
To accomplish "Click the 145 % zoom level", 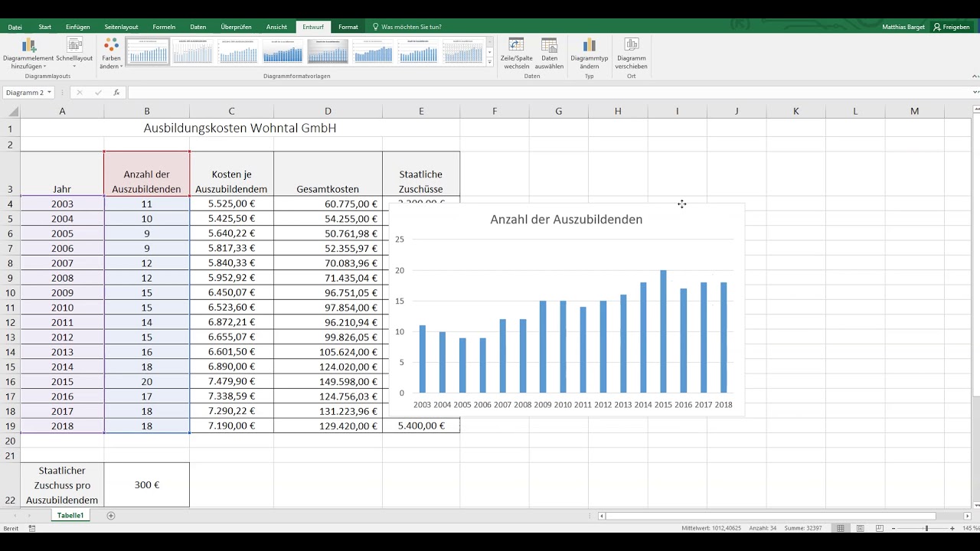I will pos(970,529).
